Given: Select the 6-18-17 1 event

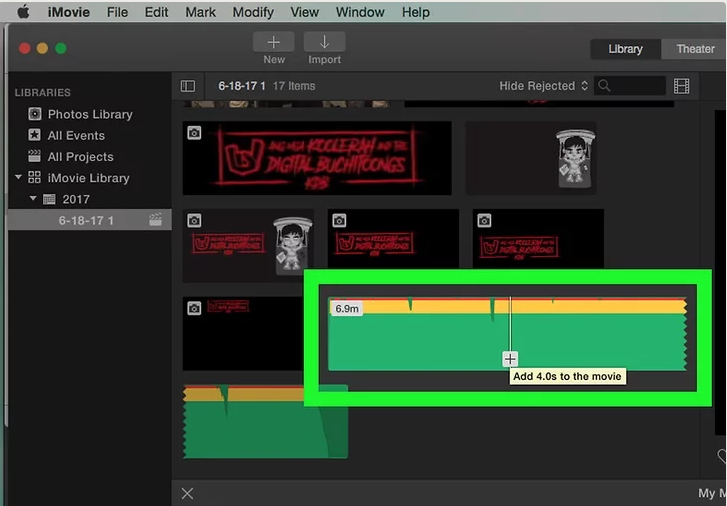Looking at the screenshot, I should (89, 220).
